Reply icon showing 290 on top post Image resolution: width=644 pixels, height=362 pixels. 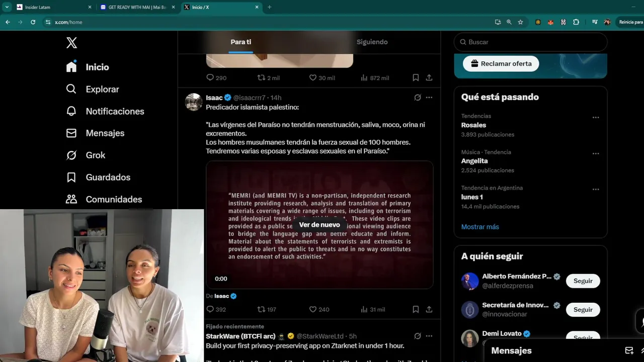[x=210, y=78]
